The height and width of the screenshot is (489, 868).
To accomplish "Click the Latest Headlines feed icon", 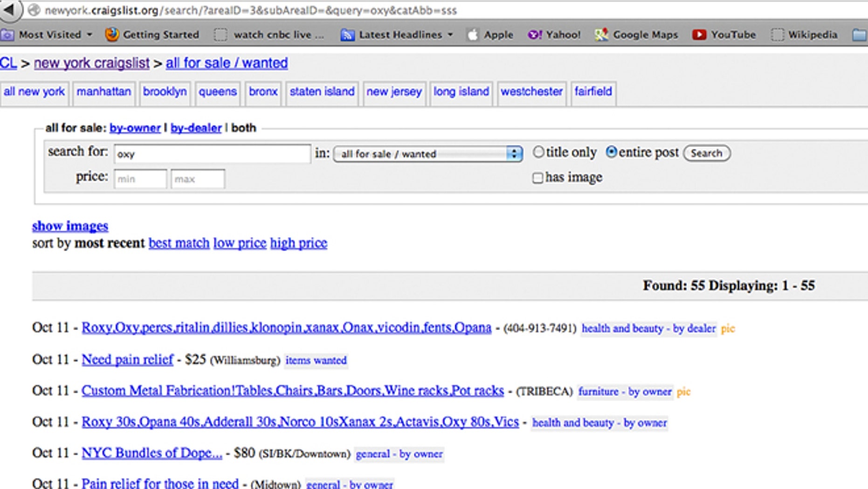I will tap(347, 35).
